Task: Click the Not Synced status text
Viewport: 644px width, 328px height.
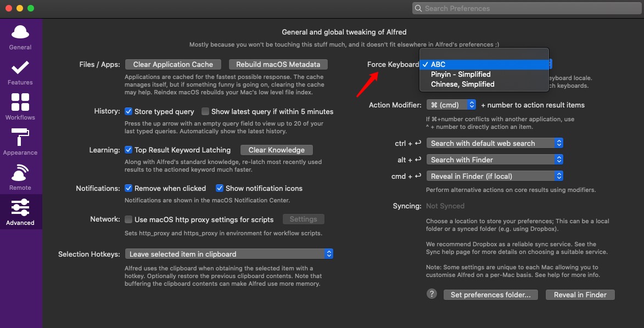Action: click(445, 206)
